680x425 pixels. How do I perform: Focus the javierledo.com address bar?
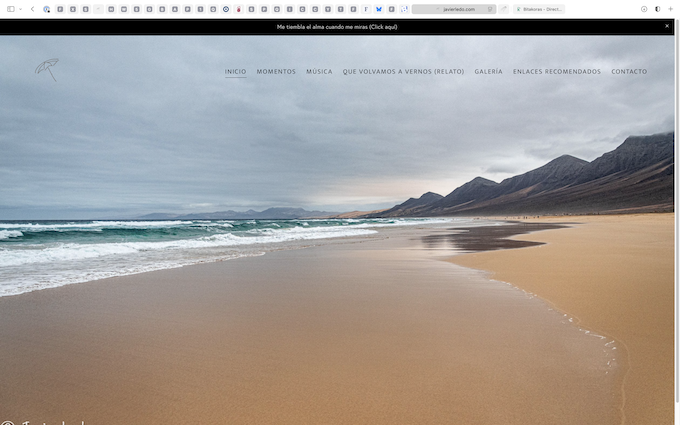pos(454,9)
